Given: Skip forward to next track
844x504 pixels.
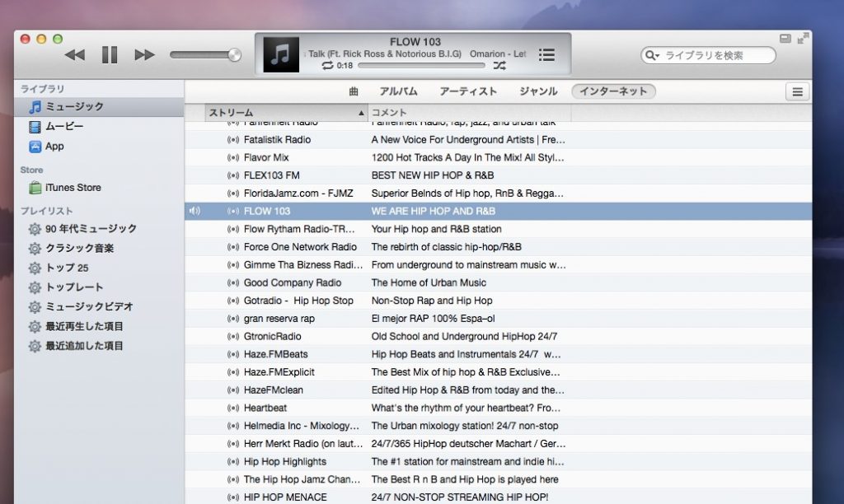Looking at the screenshot, I should coord(144,54).
